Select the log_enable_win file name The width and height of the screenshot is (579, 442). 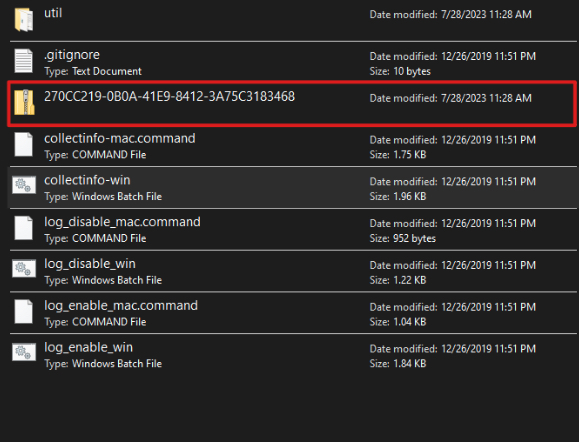(x=88, y=347)
